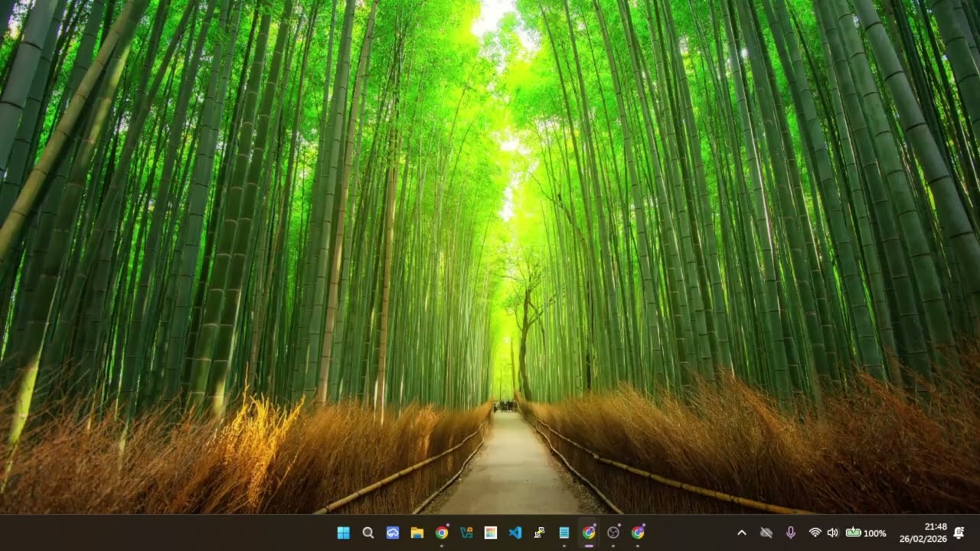Check the battery 100% indicator
Image resolution: width=980 pixels, height=551 pixels.
866,533
